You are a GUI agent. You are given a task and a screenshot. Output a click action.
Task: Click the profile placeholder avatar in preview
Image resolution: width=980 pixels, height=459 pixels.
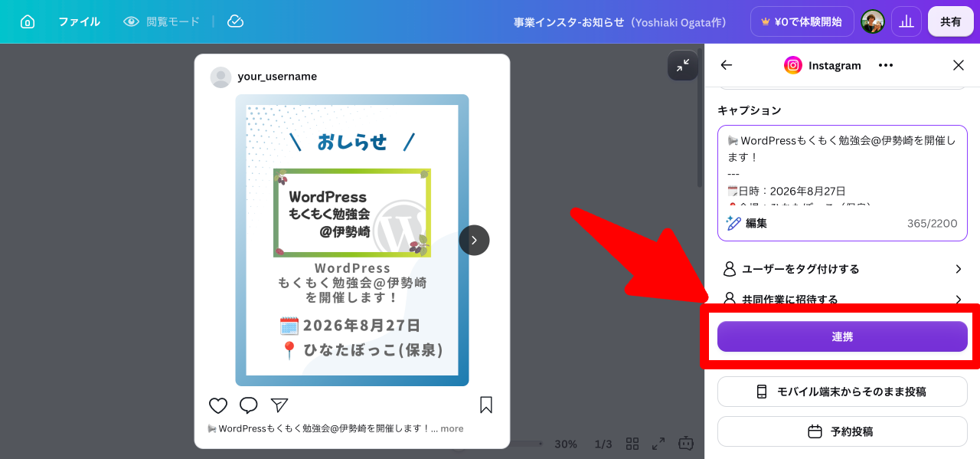(220, 77)
